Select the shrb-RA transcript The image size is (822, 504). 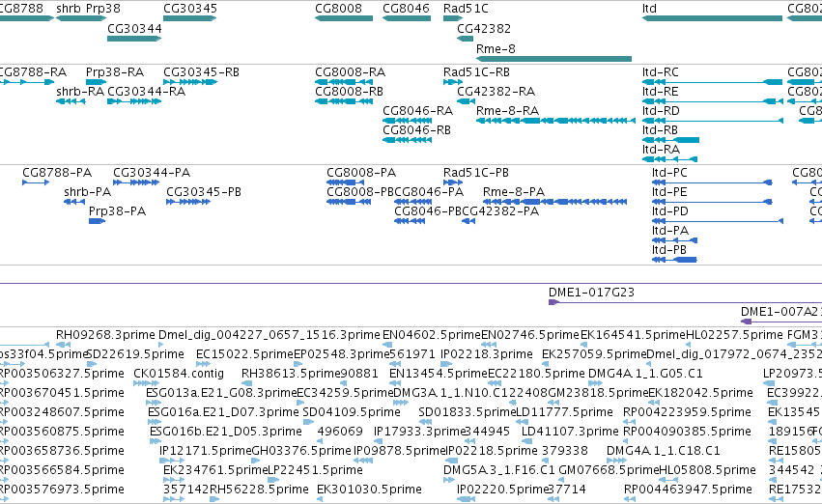pyautogui.click(x=71, y=101)
